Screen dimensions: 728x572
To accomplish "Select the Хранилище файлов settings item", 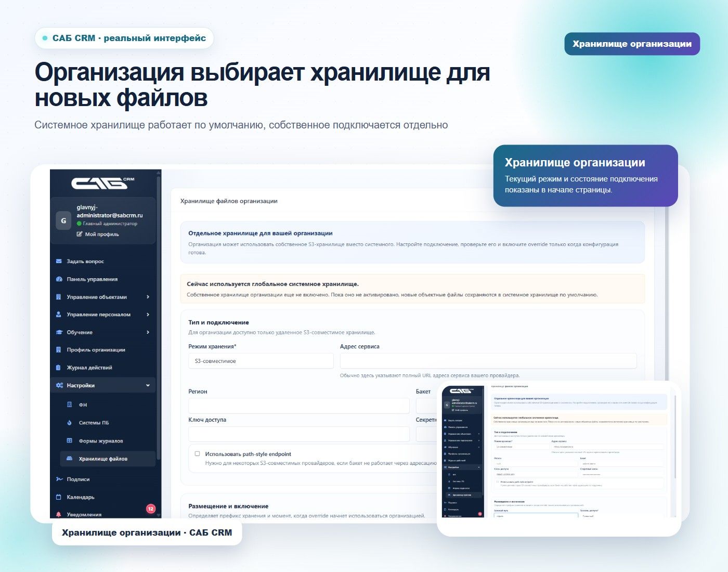I will point(108,459).
